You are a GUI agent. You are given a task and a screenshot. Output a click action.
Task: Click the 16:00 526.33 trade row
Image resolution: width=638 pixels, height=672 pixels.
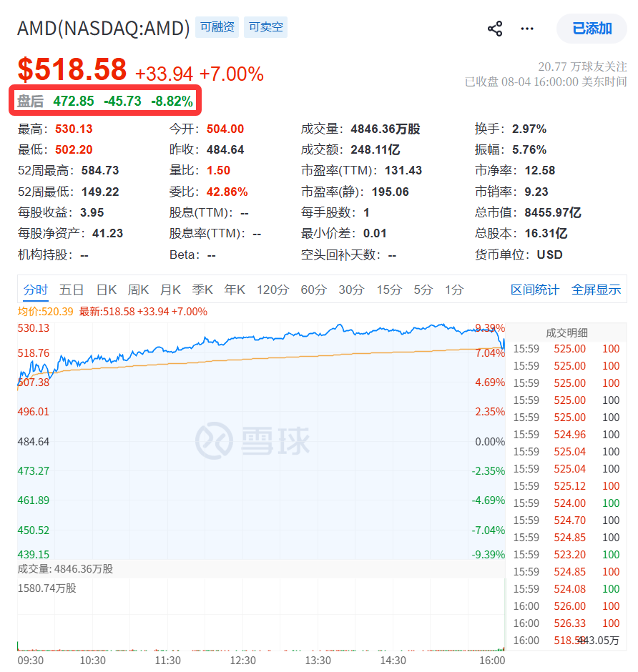(566, 623)
